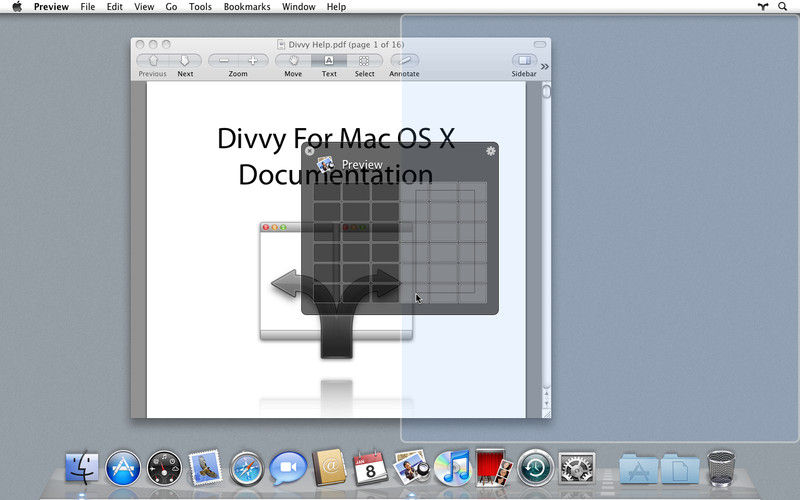This screenshot has width=800, height=500.
Task: Click the vertical scrollbar thumb in Preview
Action: click(x=546, y=92)
